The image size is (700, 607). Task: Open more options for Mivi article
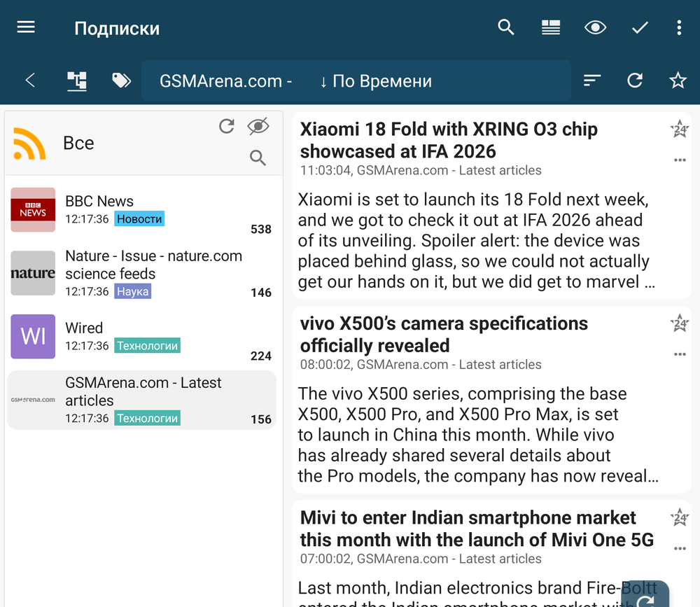(x=680, y=548)
